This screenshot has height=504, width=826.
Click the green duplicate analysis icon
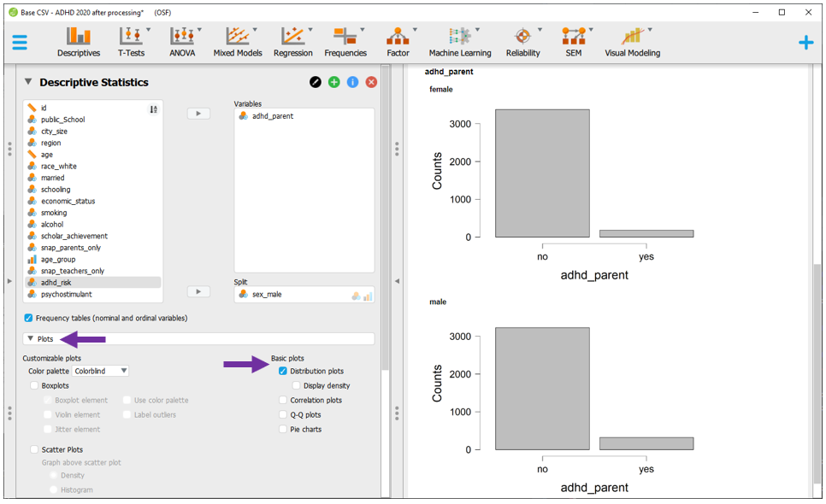tap(333, 82)
